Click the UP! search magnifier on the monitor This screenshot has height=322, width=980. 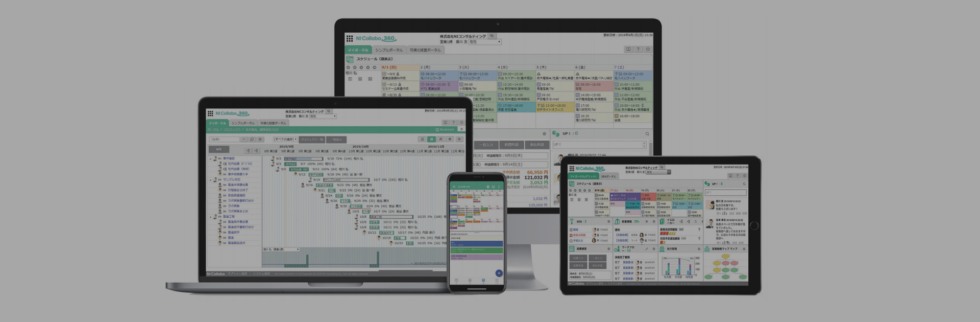click(x=647, y=134)
